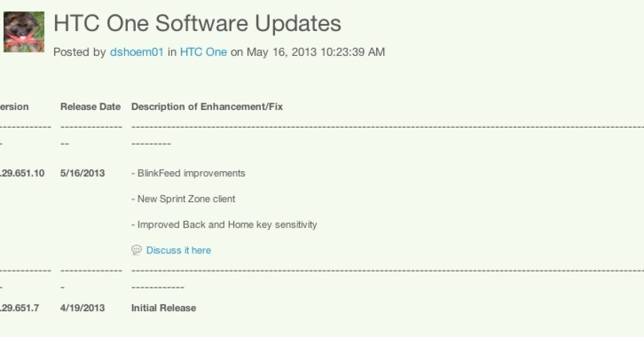Screen dimensions: 644x337
Task: Click the speech bubble discussion icon
Action: click(x=136, y=250)
